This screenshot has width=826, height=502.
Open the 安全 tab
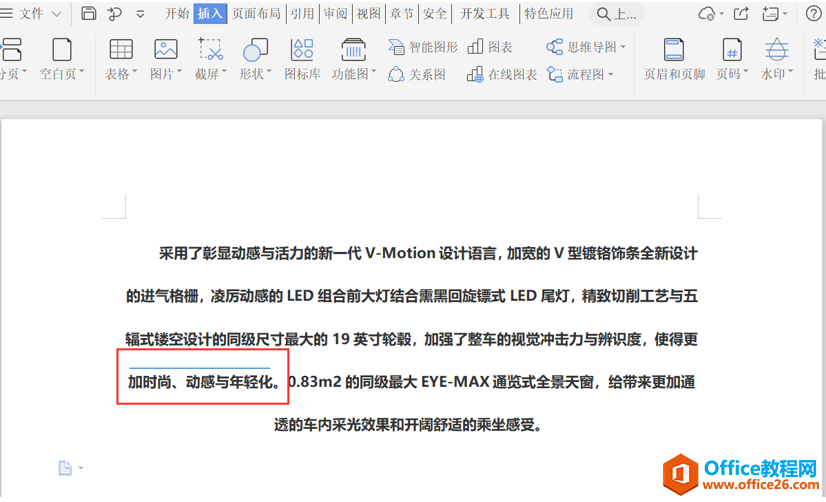pos(435,14)
